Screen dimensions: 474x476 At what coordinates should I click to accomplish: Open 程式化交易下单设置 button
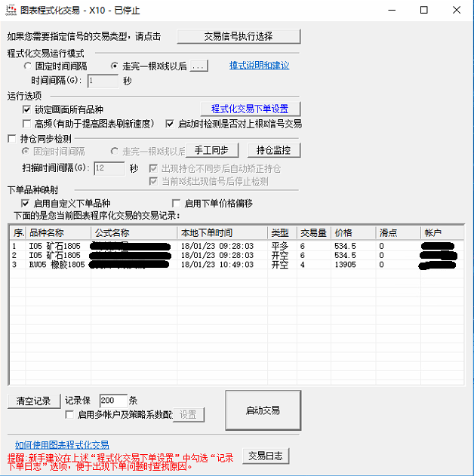point(251,109)
